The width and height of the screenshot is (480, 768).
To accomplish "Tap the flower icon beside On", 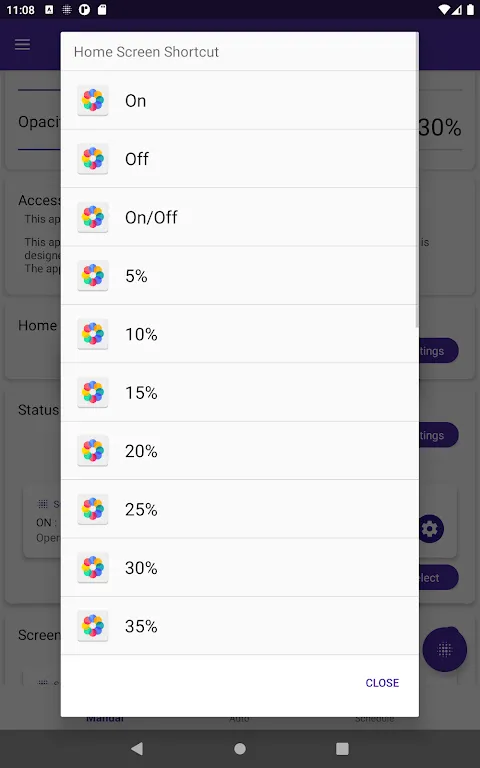I will click(x=93, y=100).
